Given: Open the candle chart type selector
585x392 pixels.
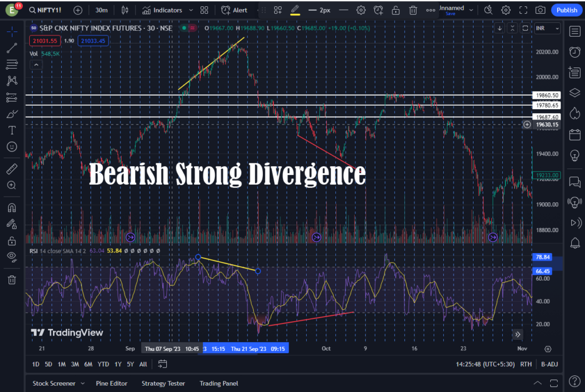Looking at the screenshot, I should pos(125,10).
